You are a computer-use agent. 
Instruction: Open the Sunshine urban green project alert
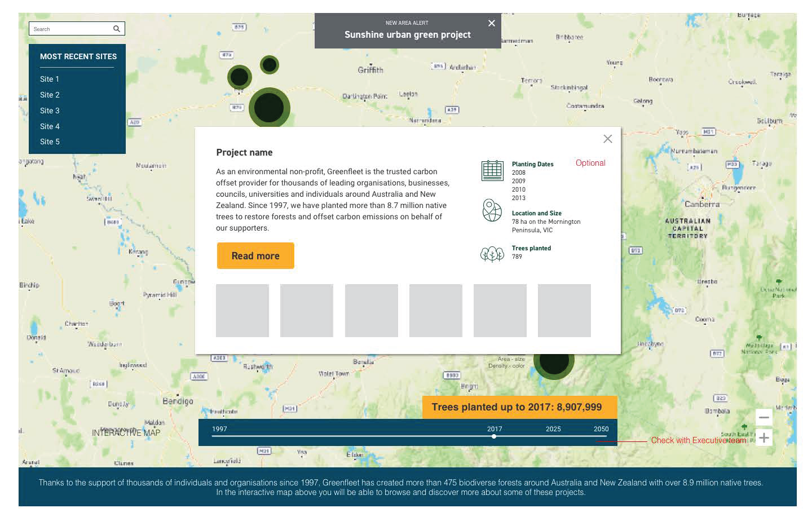pyautogui.click(x=408, y=34)
